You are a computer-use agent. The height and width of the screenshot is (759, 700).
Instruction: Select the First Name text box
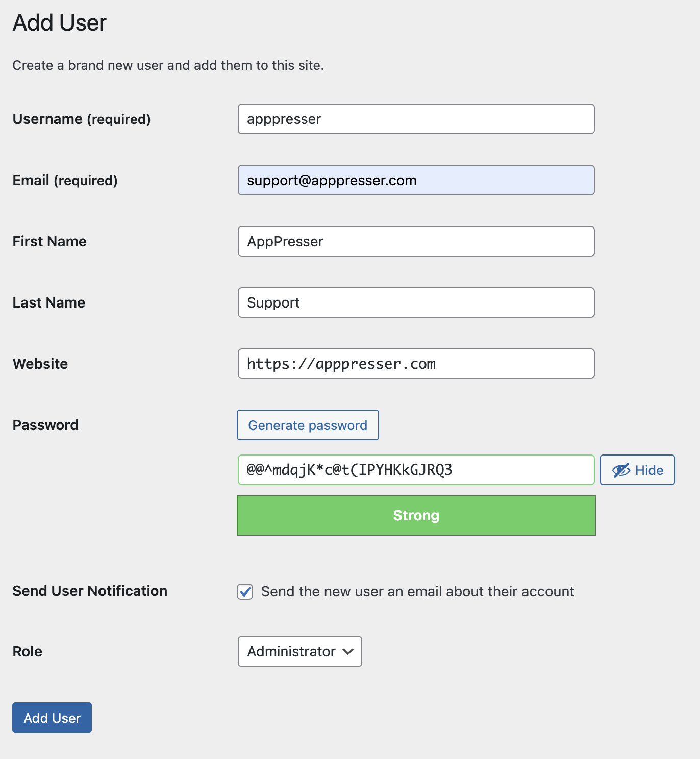click(416, 241)
